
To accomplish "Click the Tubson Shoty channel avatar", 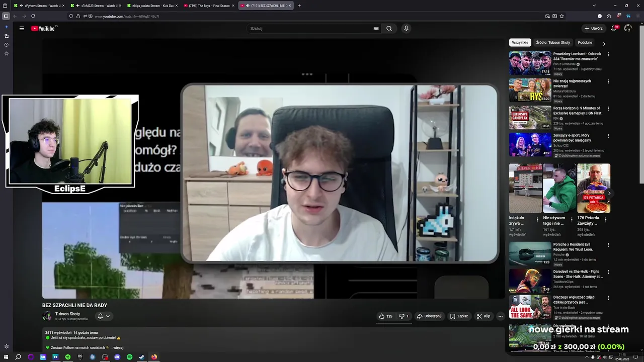I will [47, 316].
